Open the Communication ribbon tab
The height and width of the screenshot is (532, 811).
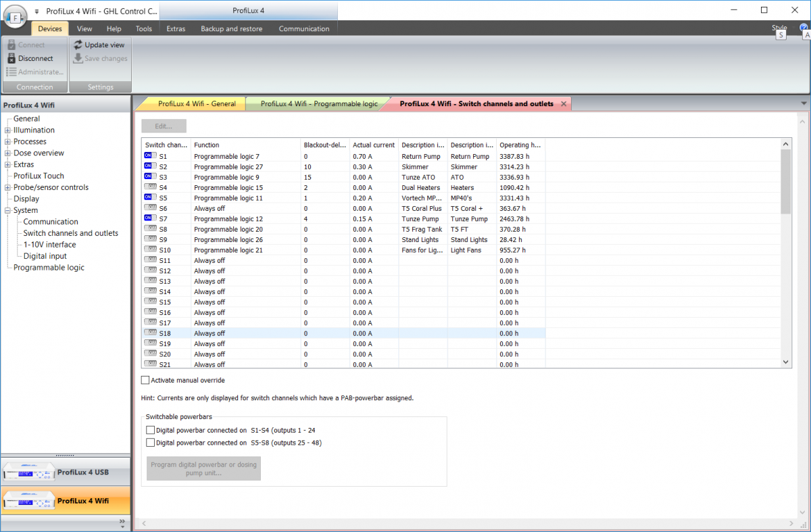pos(304,28)
